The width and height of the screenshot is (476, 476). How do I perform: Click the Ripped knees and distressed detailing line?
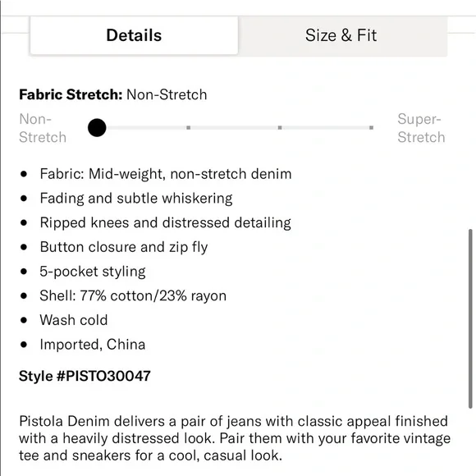point(166,223)
